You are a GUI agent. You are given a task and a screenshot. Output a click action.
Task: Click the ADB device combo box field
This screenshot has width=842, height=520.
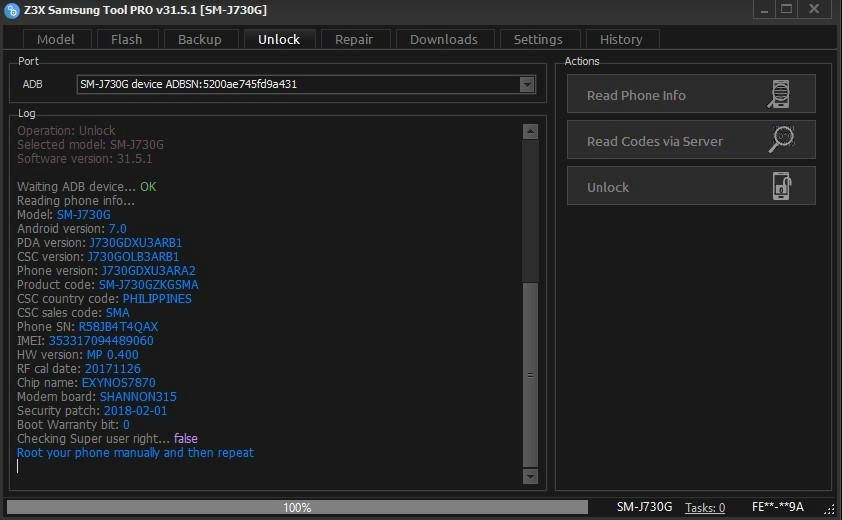click(x=306, y=84)
